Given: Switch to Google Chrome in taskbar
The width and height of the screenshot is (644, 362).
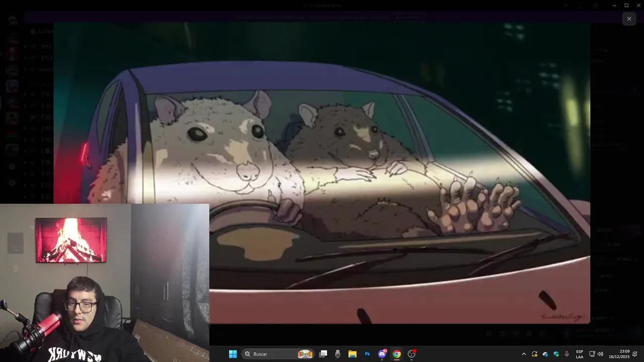Looking at the screenshot, I should coord(396,354).
